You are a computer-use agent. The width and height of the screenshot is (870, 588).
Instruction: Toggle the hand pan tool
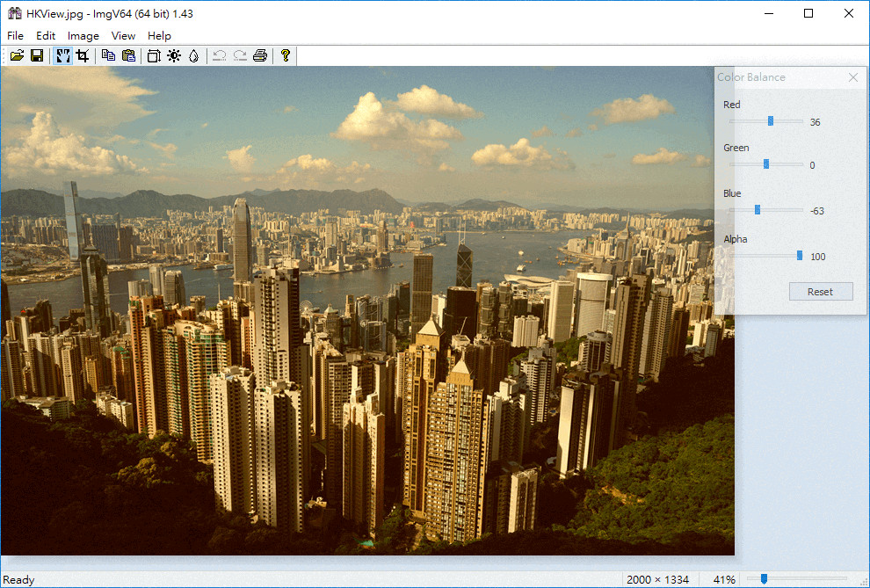coord(62,55)
